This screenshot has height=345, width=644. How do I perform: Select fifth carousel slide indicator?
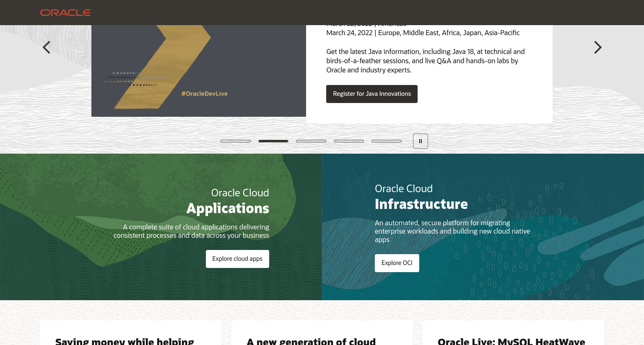[x=387, y=141]
